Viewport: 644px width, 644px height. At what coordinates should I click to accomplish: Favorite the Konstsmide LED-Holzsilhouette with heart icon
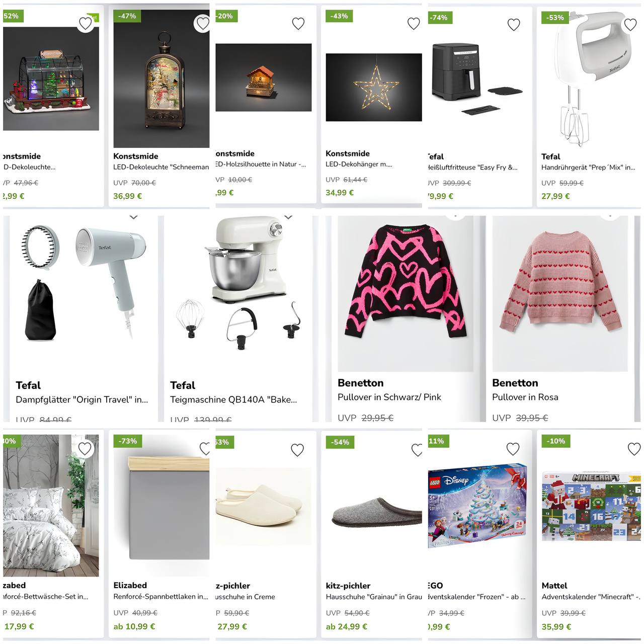point(298,24)
